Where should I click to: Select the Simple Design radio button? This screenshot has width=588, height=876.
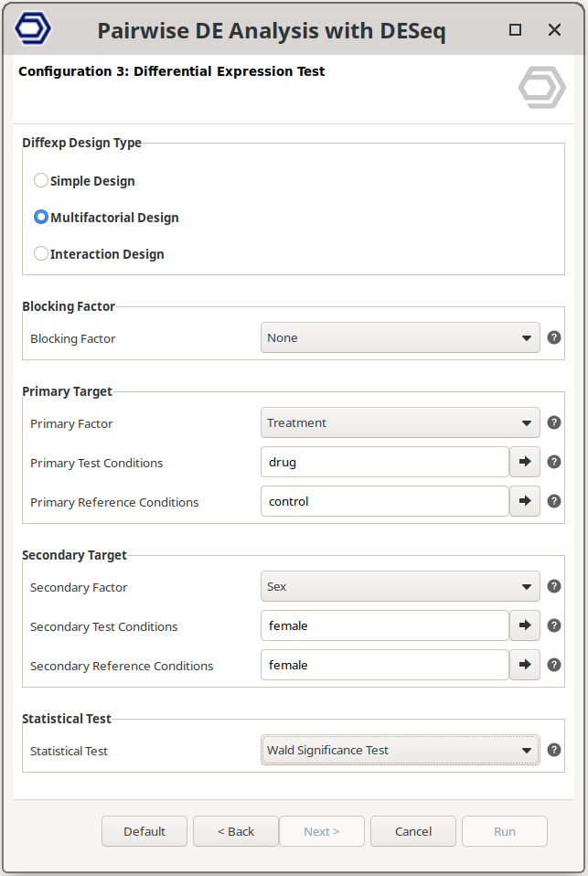[41, 181]
